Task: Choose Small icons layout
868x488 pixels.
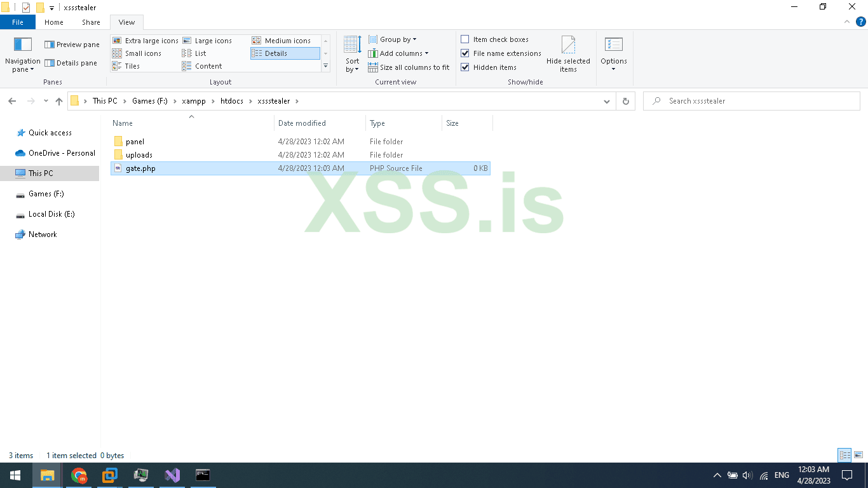Action: tap(137, 53)
